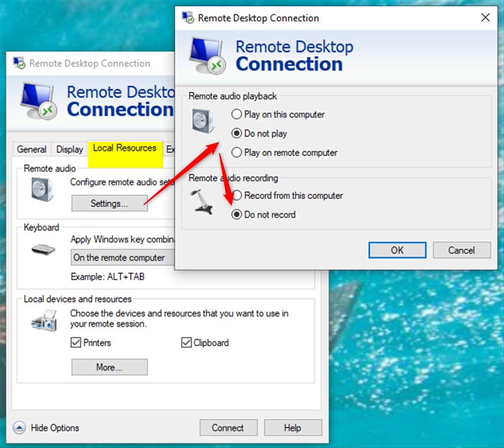Close the front Remote Desktop Connection dialog

click(485, 17)
